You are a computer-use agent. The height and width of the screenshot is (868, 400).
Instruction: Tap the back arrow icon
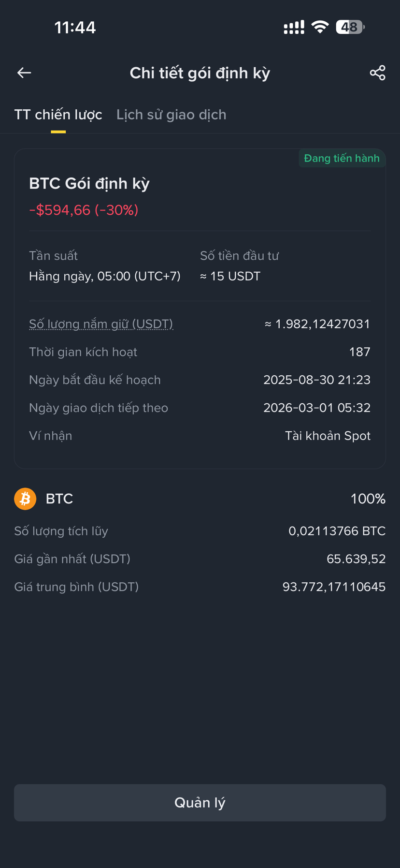coord(24,73)
